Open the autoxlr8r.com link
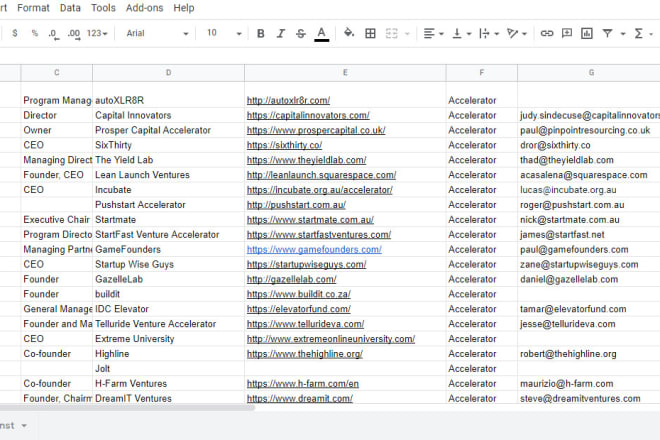 pyautogui.click(x=288, y=101)
